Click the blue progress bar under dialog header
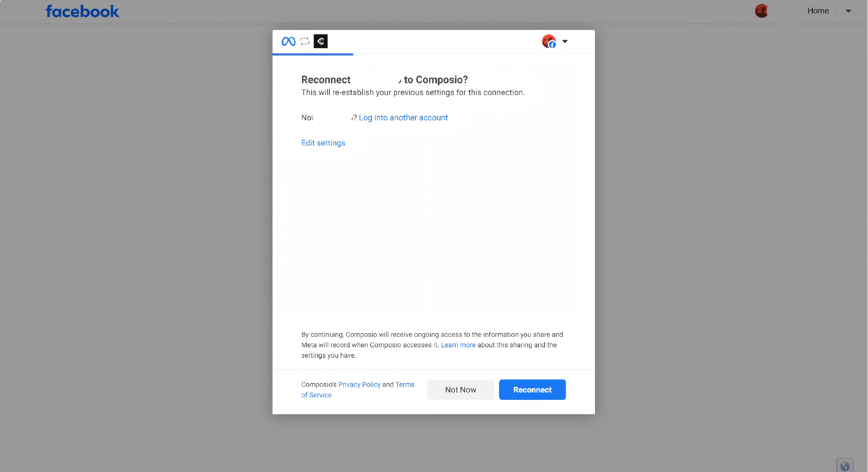This screenshot has width=868, height=472. [x=313, y=54]
